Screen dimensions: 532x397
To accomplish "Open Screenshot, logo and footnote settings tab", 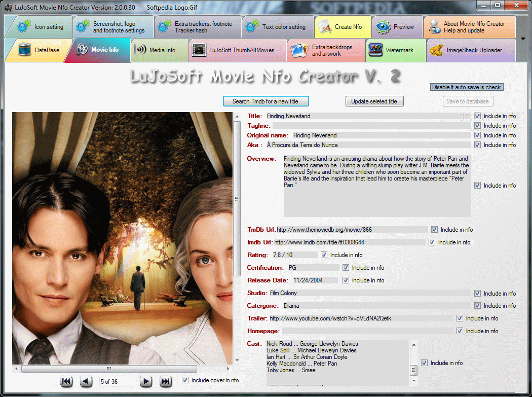I will (x=113, y=27).
